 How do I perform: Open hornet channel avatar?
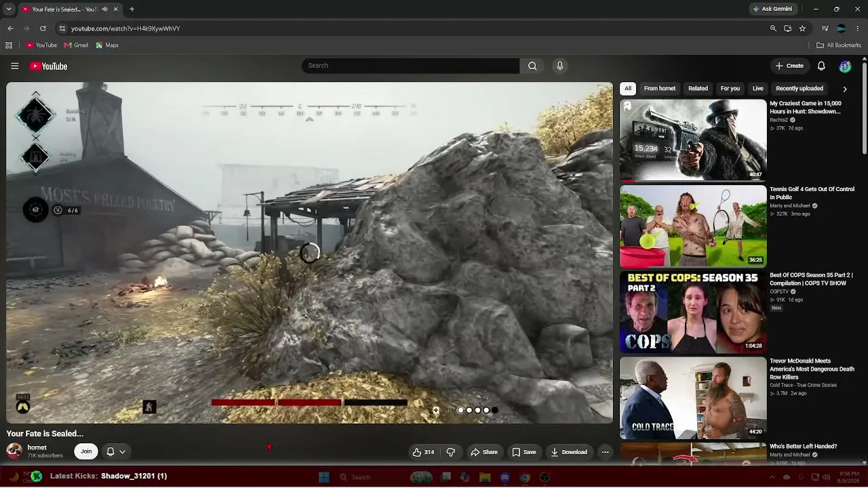pos(14,451)
